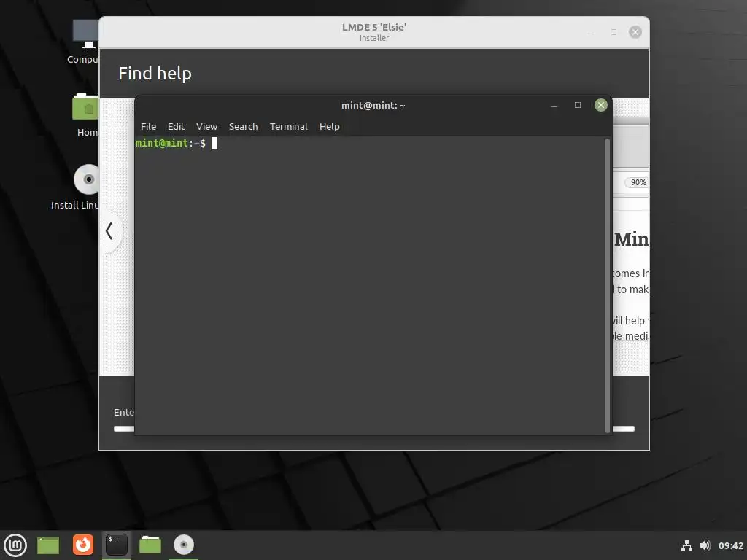Screen dimensions: 747x560
Task: Maximize the mint@mint terminal window
Action: pyautogui.click(x=578, y=105)
